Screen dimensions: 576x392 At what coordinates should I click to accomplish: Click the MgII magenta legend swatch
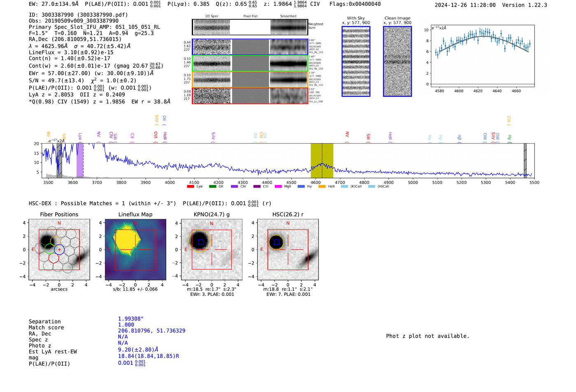278,186
